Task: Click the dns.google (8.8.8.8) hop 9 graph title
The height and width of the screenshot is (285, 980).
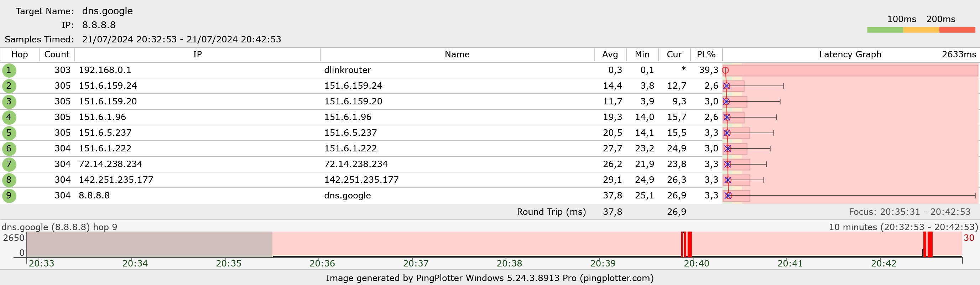Action: pos(59,227)
